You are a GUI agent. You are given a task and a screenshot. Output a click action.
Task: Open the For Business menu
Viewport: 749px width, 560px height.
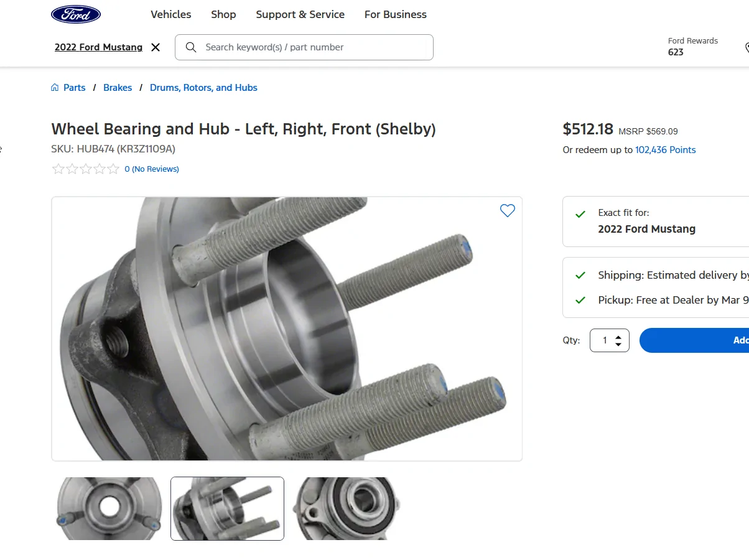(x=396, y=14)
